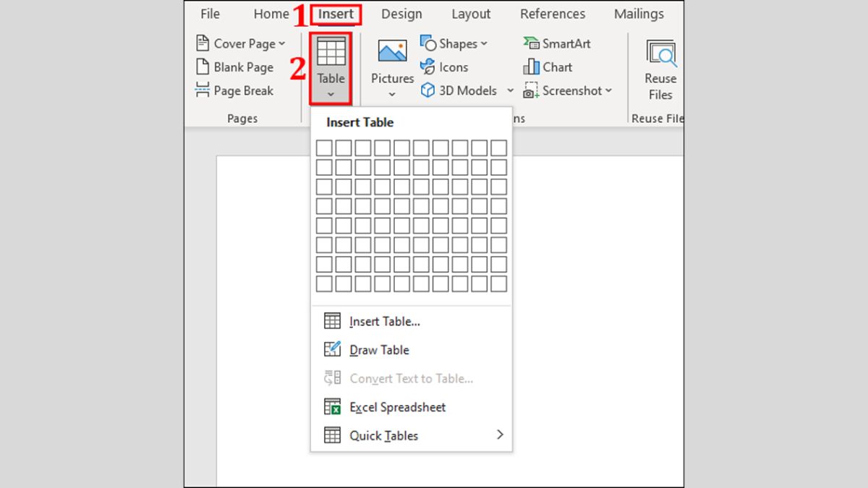The width and height of the screenshot is (868, 488).
Task: Select the Icons button in ribbon
Action: [x=444, y=67]
